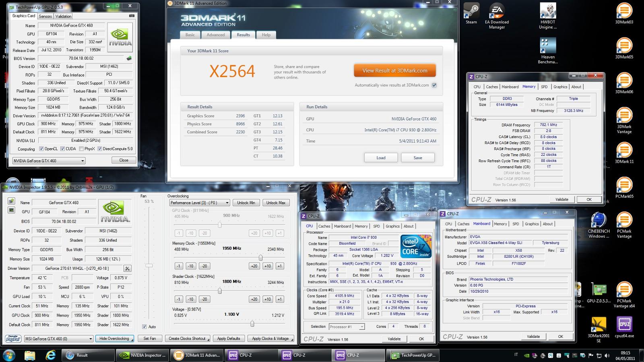Open Internet Explorer from taskbar
The height and width of the screenshot is (362, 644).
click(51, 355)
